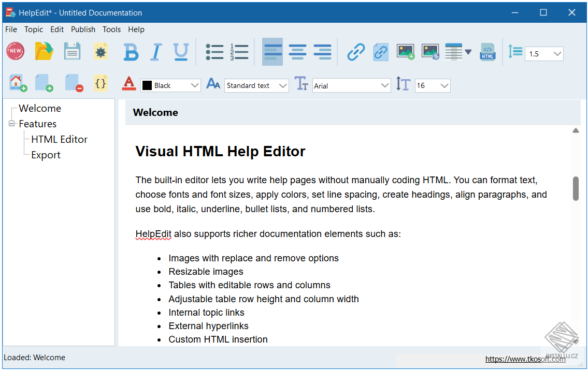Open project settings with the gear page icon
The width and height of the screenshot is (588, 370).
point(101,51)
